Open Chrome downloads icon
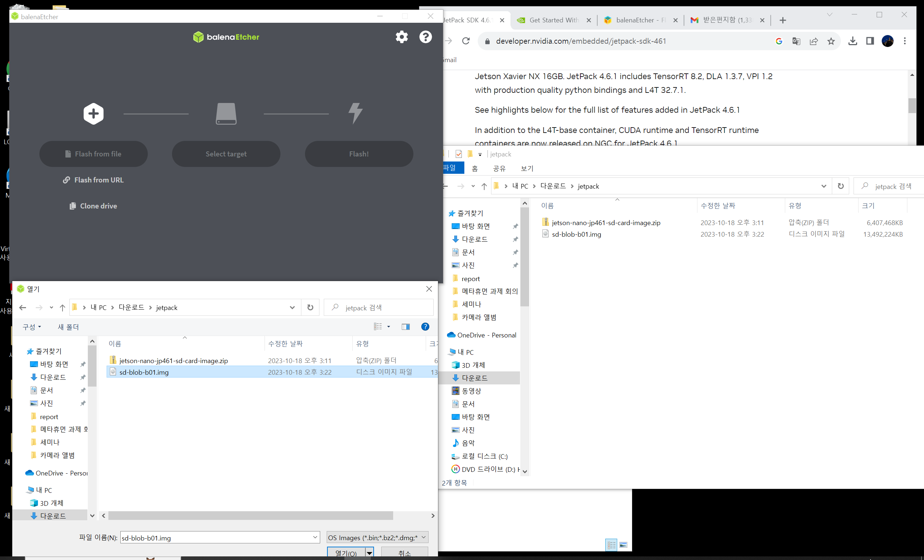The image size is (924, 560). point(852,41)
